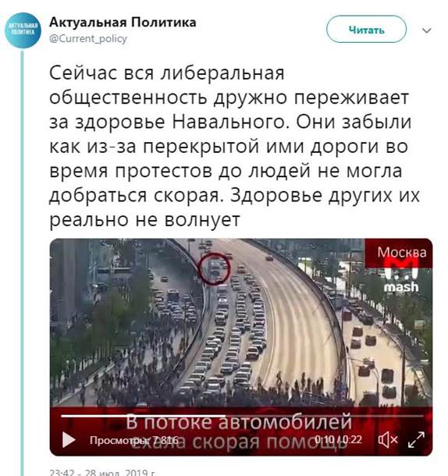Open the tweet options chevron menu
Image resolution: width=448 pixels, height=476 pixels.
[x=427, y=30]
